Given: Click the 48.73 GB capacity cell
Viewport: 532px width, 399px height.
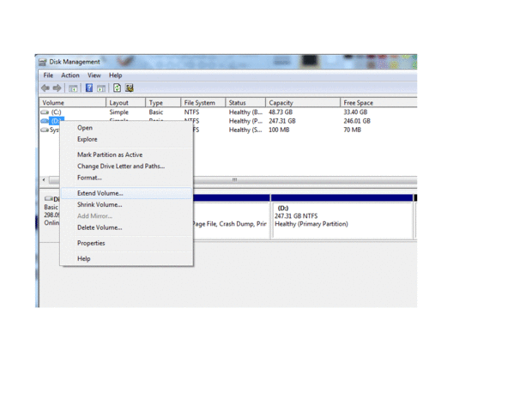Looking at the screenshot, I should pyautogui.click(x=281, y=112).
